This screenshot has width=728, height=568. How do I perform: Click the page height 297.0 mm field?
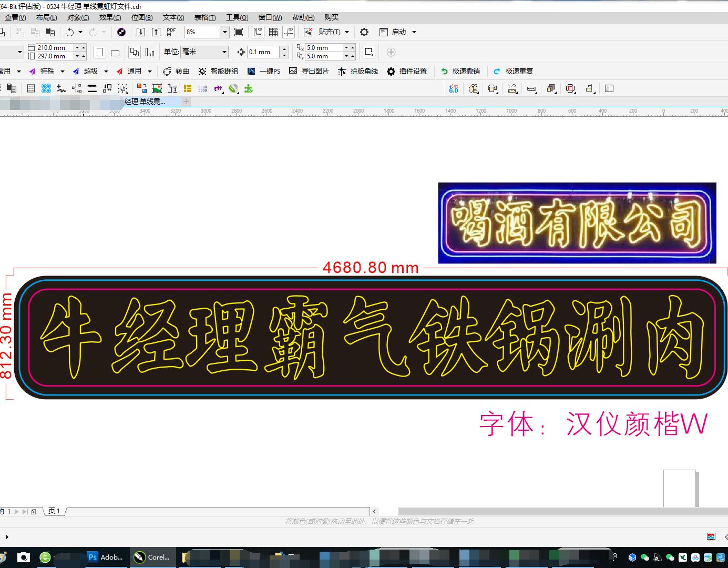55,56
